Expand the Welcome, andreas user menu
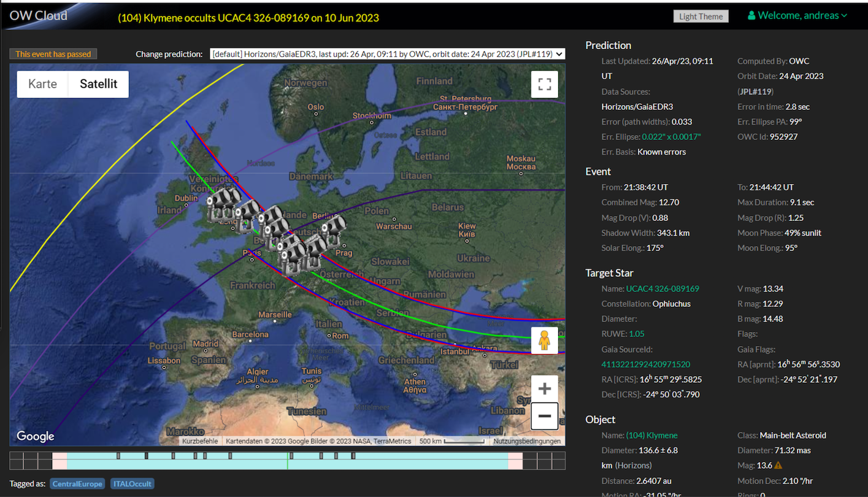Viewport: 868px width, 497px height. [797, 16]
